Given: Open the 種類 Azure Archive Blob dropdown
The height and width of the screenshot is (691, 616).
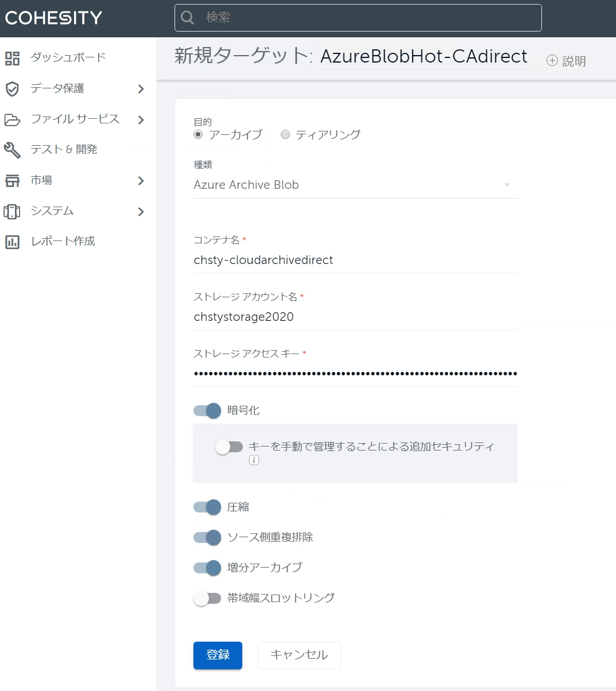Looking at the screenshot, I should coord(355,185).
